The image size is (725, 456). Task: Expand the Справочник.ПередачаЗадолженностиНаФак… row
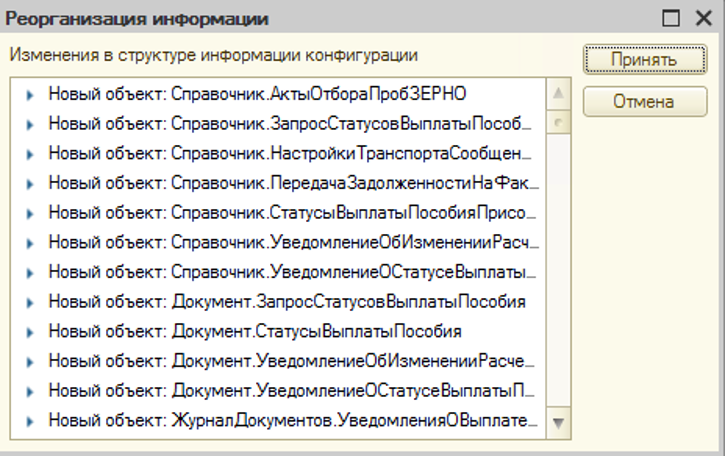point(30,184)
